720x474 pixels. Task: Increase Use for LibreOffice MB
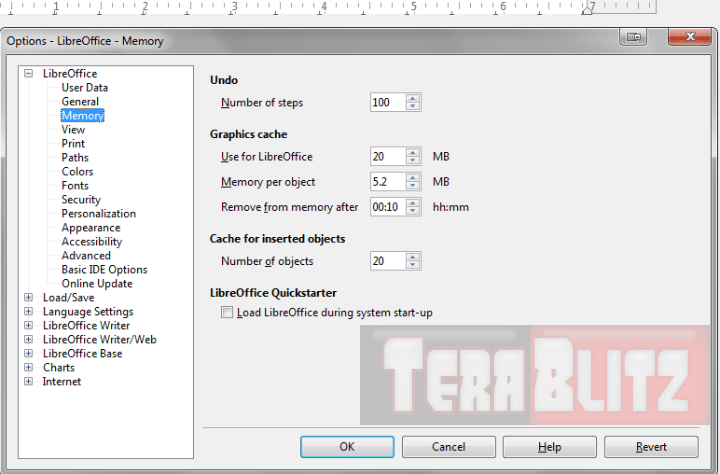point(413,152)
